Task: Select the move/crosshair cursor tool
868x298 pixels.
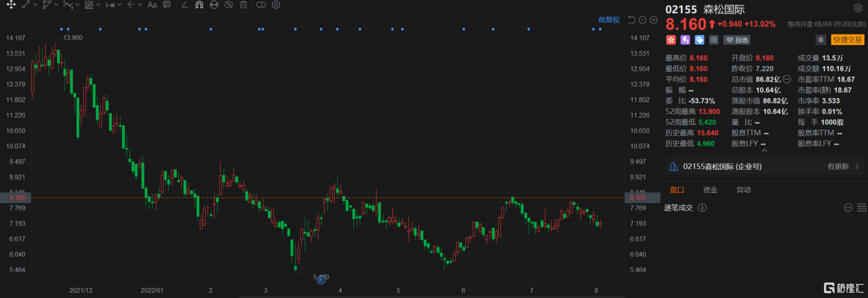Action: pos(11,5)
